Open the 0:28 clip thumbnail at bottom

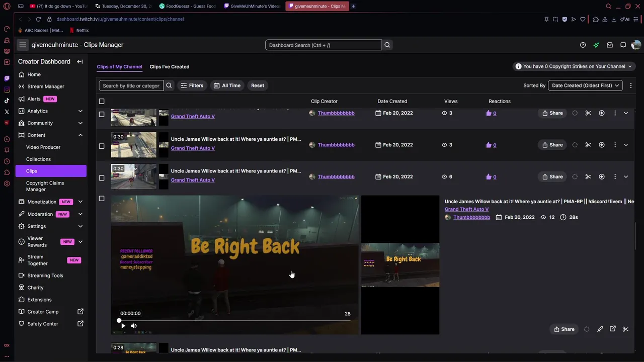tap(134, 348)
